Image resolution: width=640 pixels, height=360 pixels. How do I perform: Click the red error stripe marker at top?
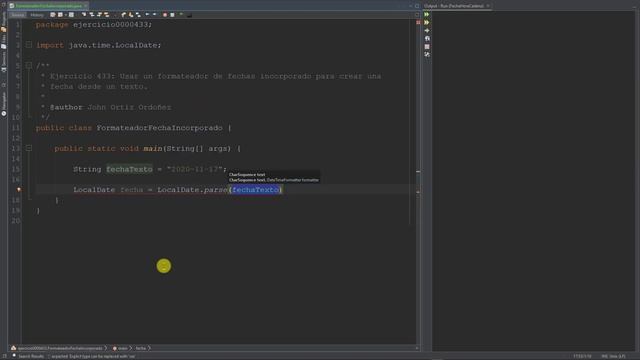(418, 22)
